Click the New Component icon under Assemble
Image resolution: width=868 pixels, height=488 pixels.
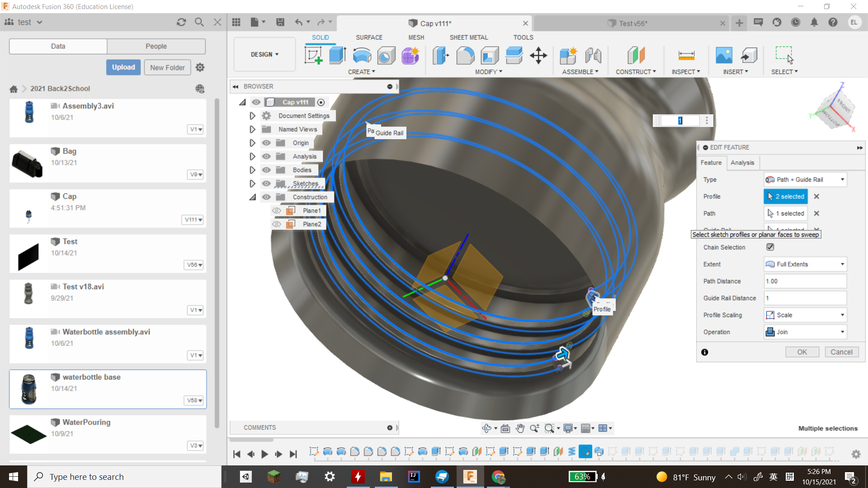569,55
